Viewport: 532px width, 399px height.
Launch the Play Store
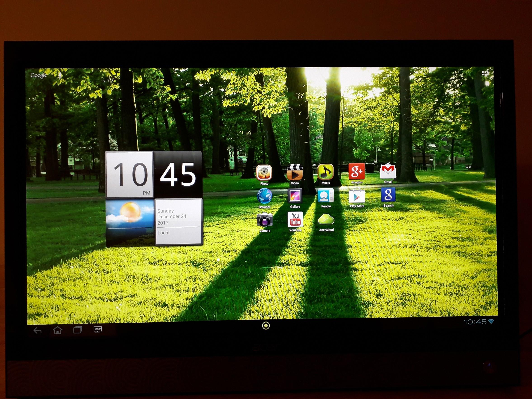pyautogui.click(x=357, y=196)
